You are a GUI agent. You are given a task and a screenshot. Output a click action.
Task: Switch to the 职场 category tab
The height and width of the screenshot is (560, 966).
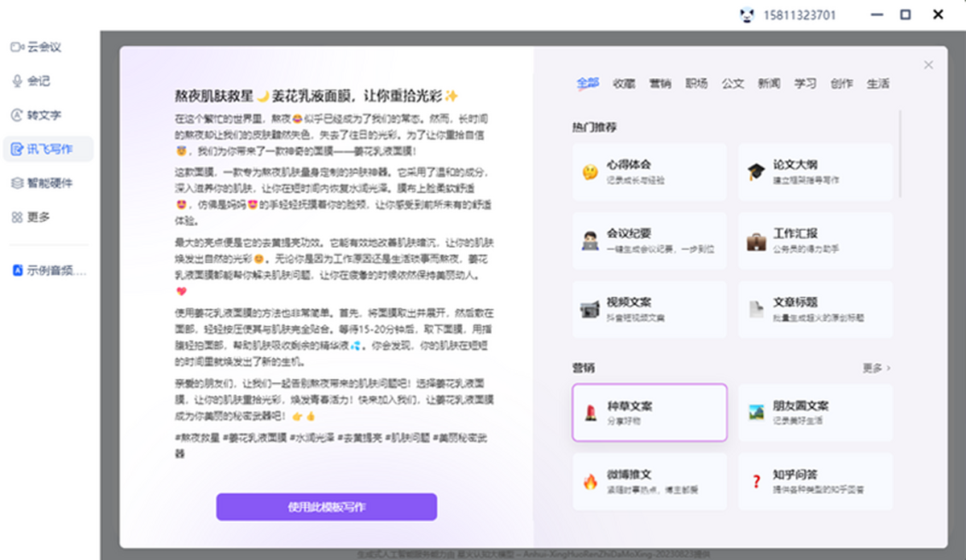pyautogui.click(x=696, y=84)
